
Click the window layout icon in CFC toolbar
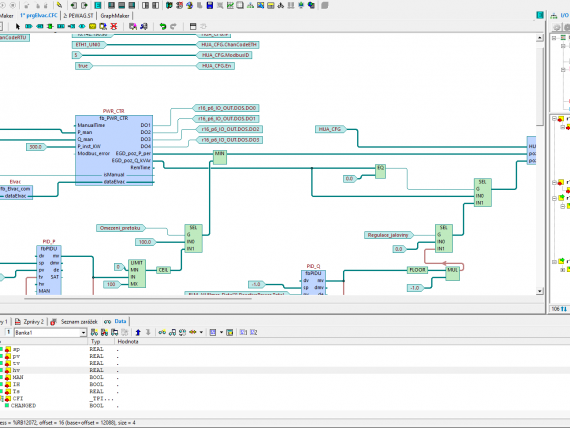click(193, 26)
